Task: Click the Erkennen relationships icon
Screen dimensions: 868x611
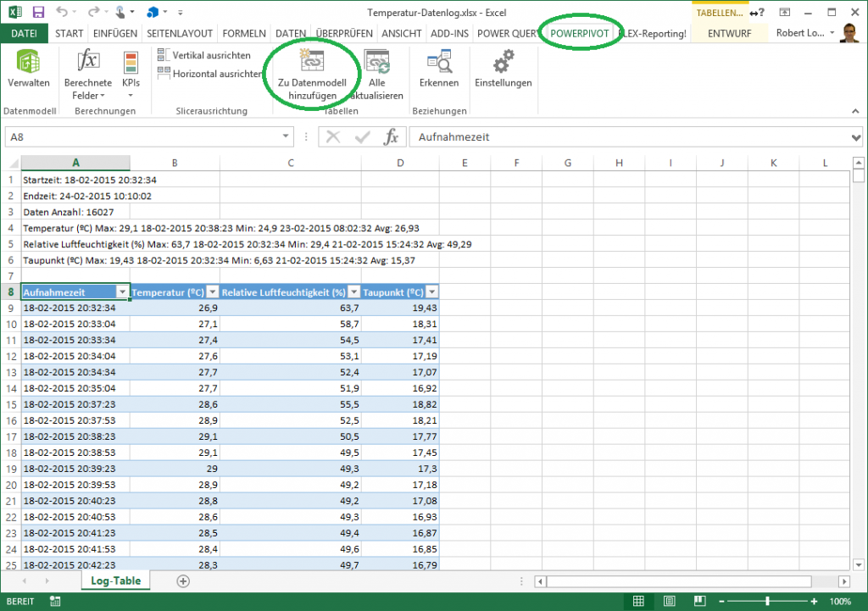Action: tap(438, 62)
